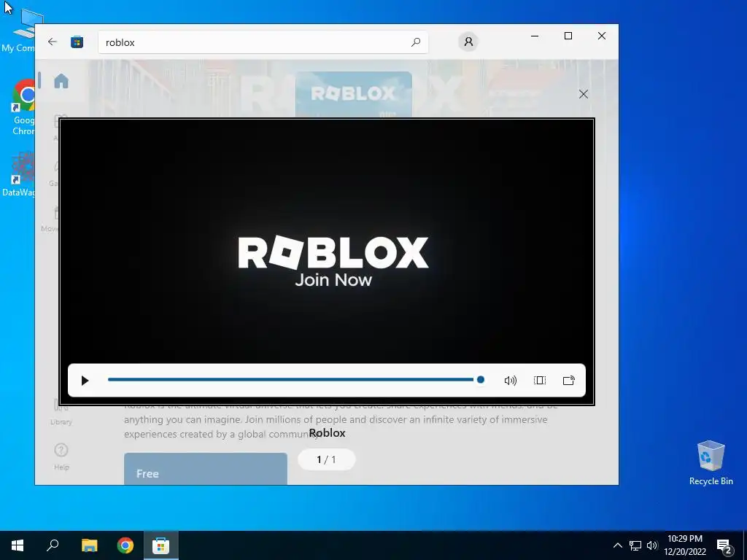Click the search magnifier icon
This screenshot has width=747, height=560.
pyautogui.click(x=415, y=42)
